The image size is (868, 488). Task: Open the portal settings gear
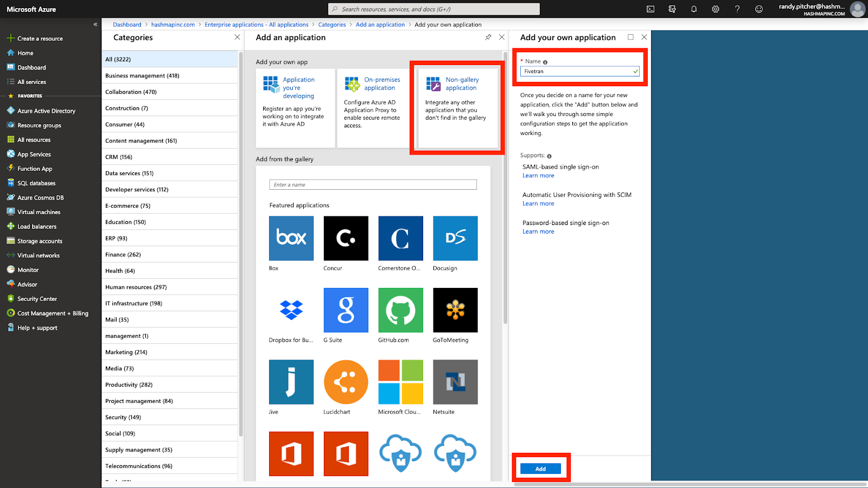tap(716, 9)
